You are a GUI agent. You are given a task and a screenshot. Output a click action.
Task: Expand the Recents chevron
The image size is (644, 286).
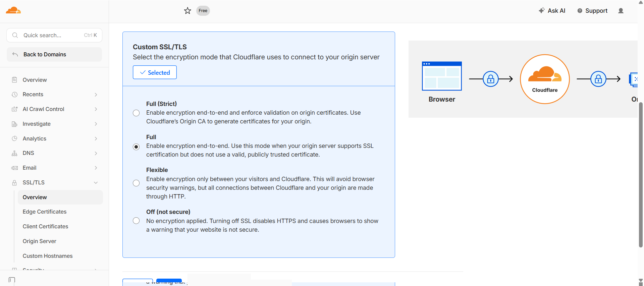pos(96,95)
